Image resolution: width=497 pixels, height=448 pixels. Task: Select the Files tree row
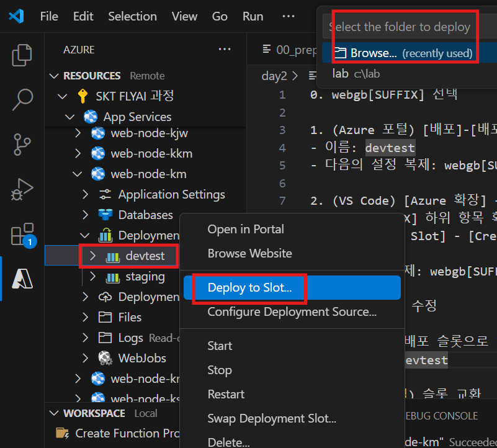pos(112,317)
